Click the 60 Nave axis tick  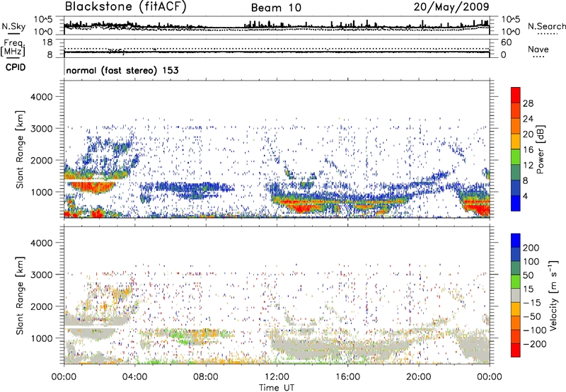click(507, 42)
